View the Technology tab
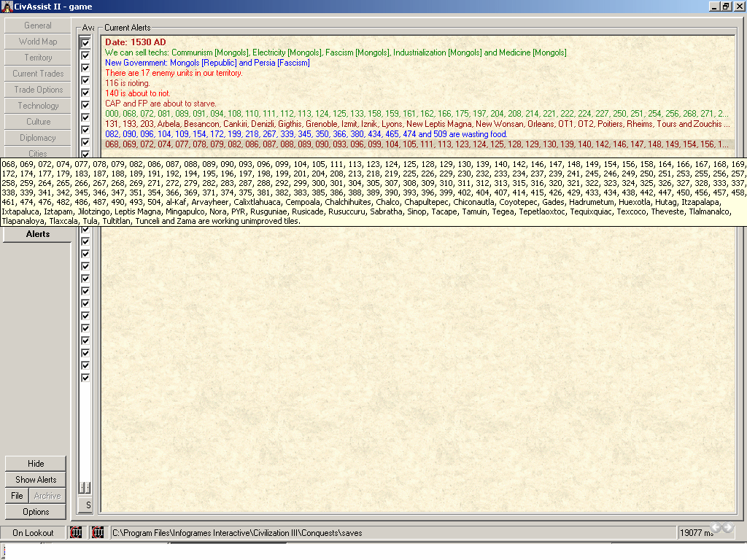The height and width of the screenshot is (560, 747). [x=38, y=106]
